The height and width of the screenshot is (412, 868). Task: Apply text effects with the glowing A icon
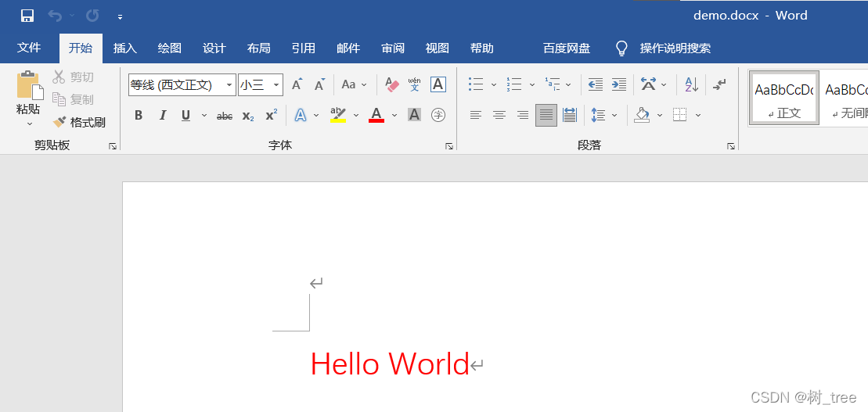(x=301, y=115)
